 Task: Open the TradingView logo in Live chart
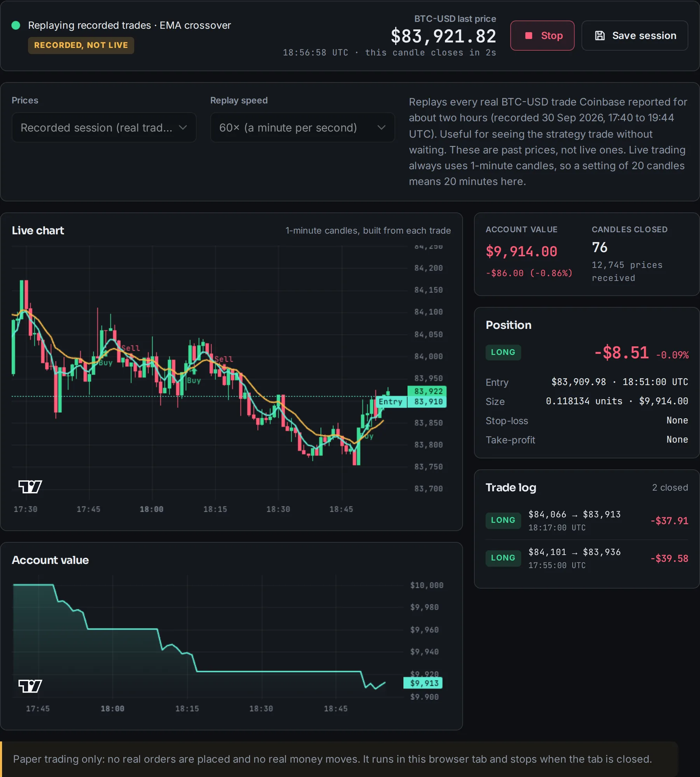click(x=30, y=486)
